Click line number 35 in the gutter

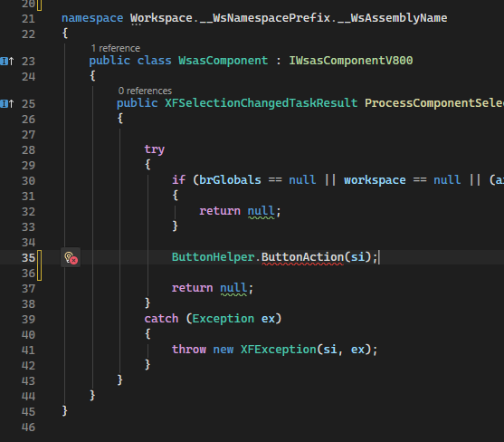[x=28, y=257]
